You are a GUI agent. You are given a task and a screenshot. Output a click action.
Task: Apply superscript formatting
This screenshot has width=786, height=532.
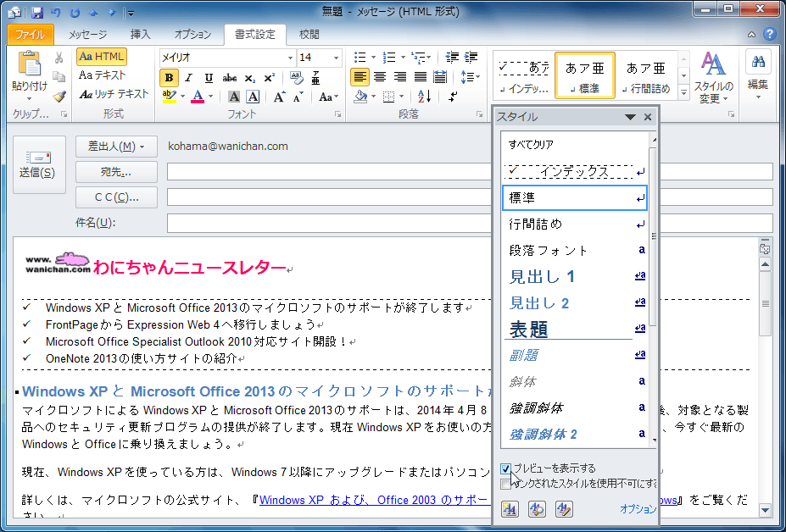click(270, 78)
